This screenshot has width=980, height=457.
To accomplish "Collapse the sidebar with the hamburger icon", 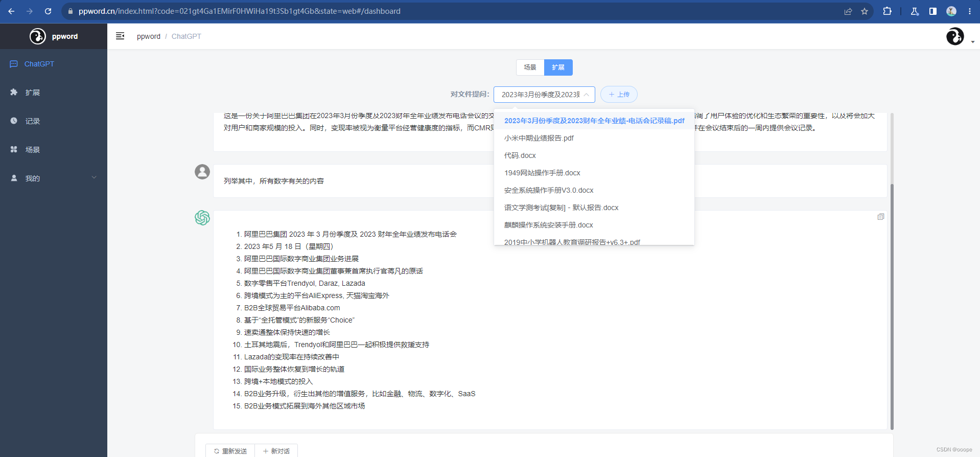I will pos(120,36).
